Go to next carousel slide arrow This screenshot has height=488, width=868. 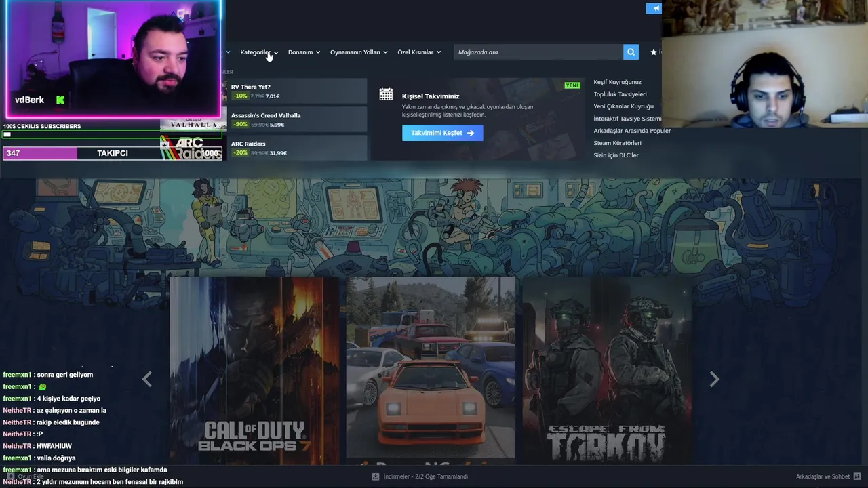click(714, 380)
